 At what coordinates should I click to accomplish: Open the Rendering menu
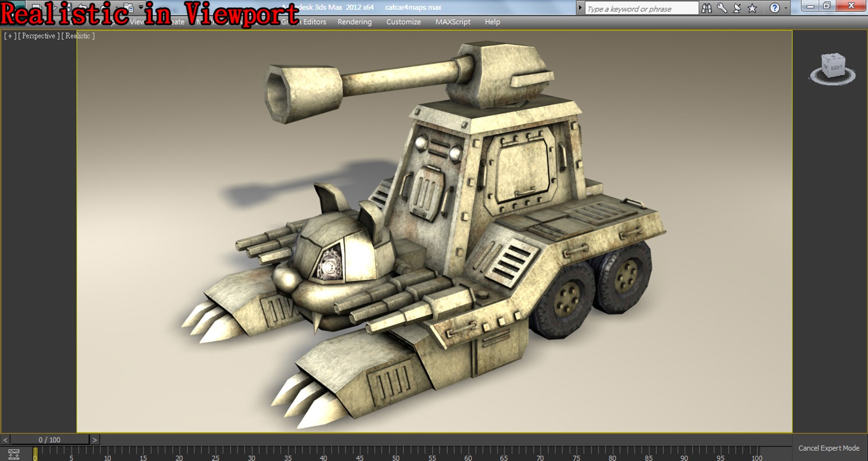click(354, 22)
